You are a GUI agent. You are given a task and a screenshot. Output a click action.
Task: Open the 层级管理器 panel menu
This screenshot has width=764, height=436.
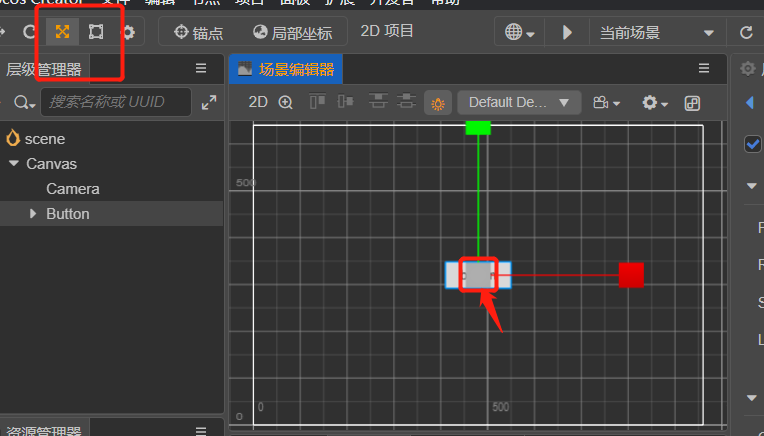(201, 68)
